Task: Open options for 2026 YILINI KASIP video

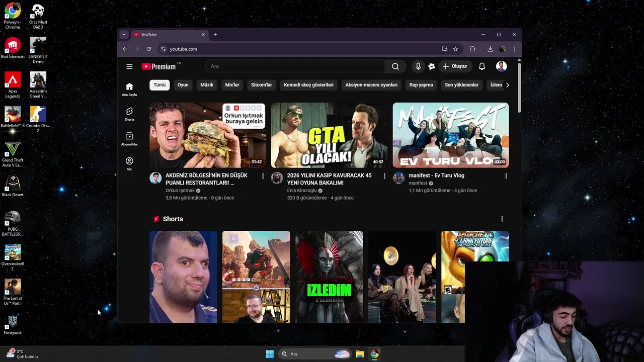Action: click(384, 176)
